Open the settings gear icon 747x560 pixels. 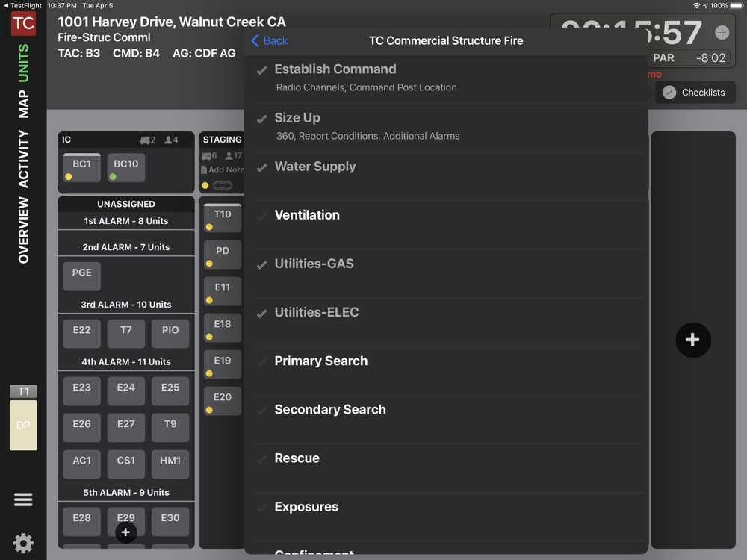click(x=23, y=543)
